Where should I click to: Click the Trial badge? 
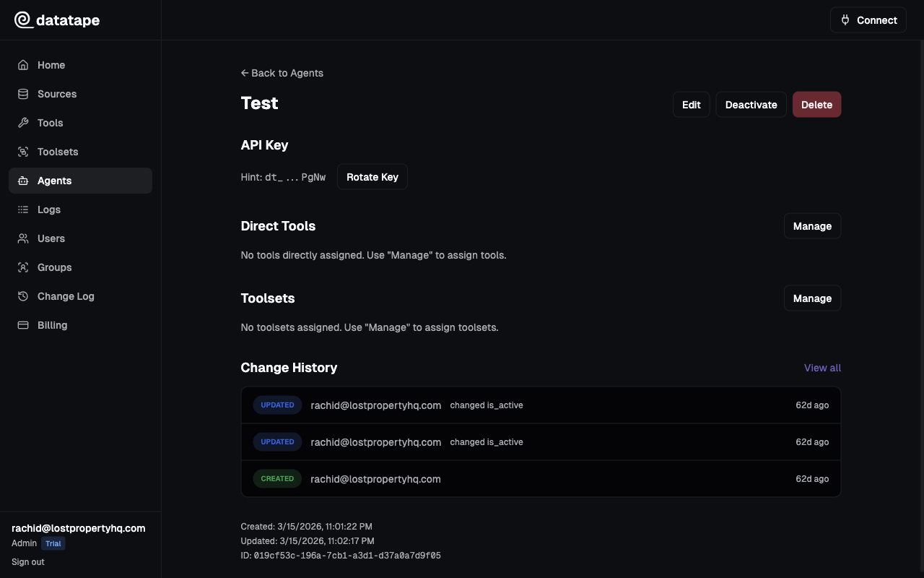[x=53, y=543]
